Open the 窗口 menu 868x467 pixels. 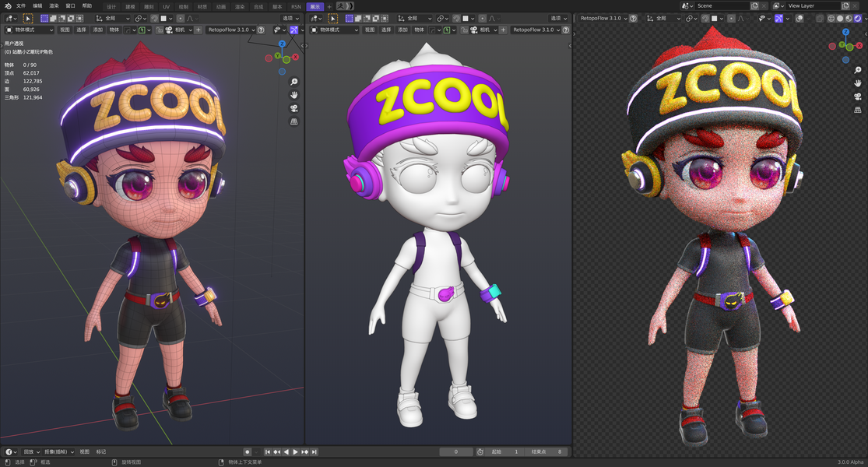tap(70, 6)
